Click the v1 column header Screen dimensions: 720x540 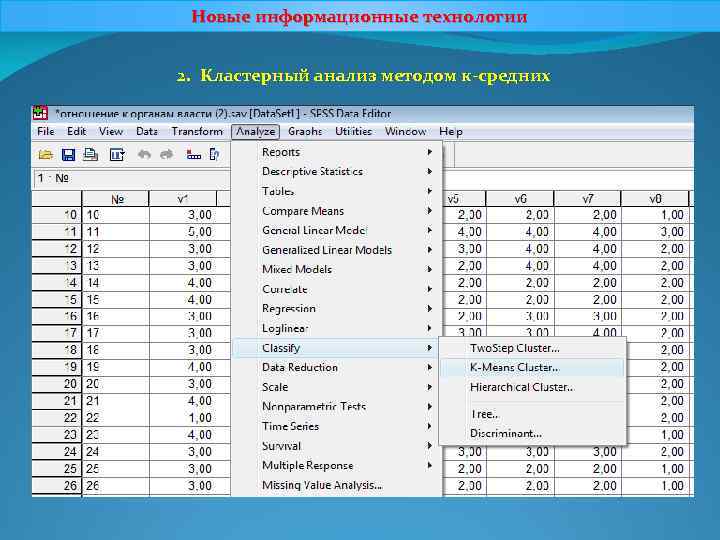pos(183,199)
